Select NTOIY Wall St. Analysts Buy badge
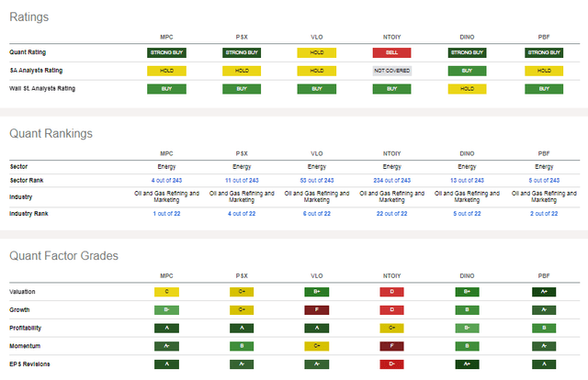 click(392, 89)
